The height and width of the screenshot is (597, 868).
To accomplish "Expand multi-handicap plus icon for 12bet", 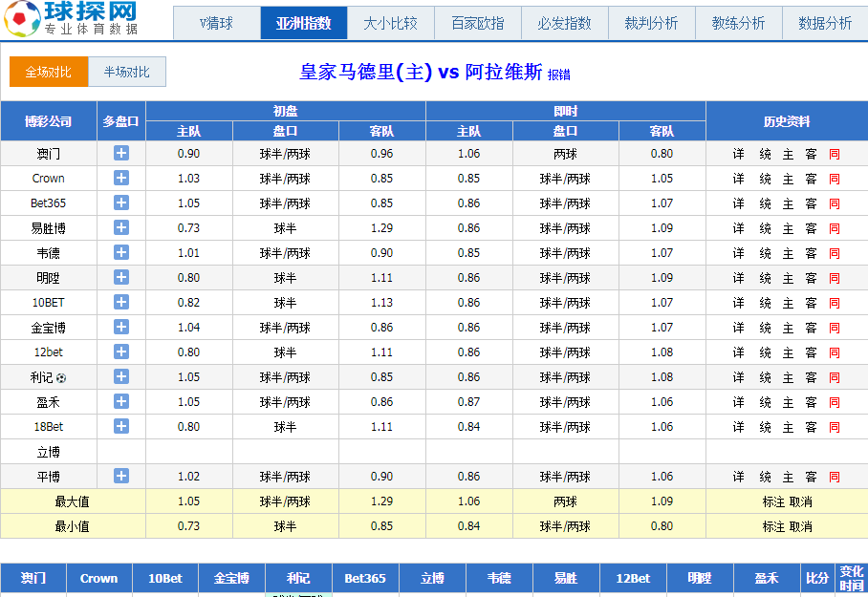I will pyautogui.click(x=121, y=352).
